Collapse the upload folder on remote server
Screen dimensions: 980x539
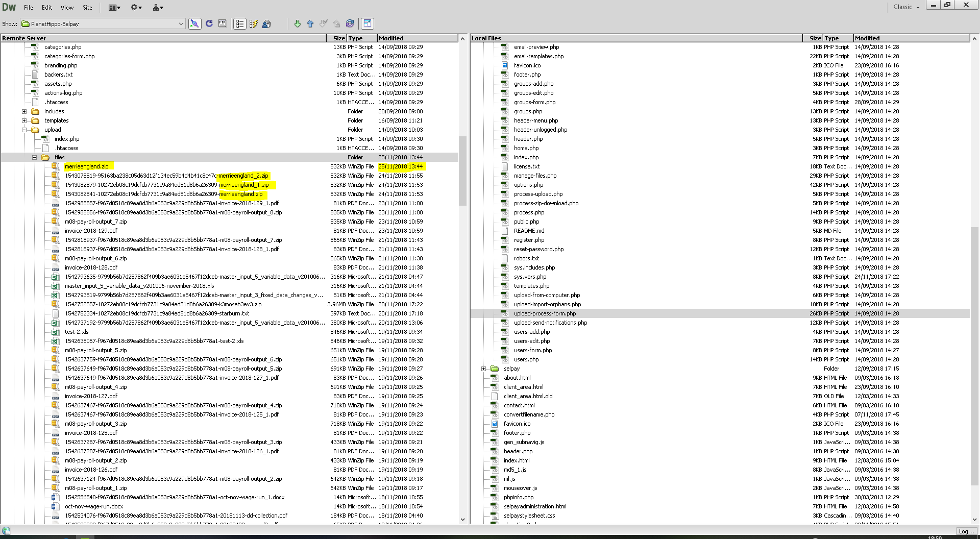(24, 130)
